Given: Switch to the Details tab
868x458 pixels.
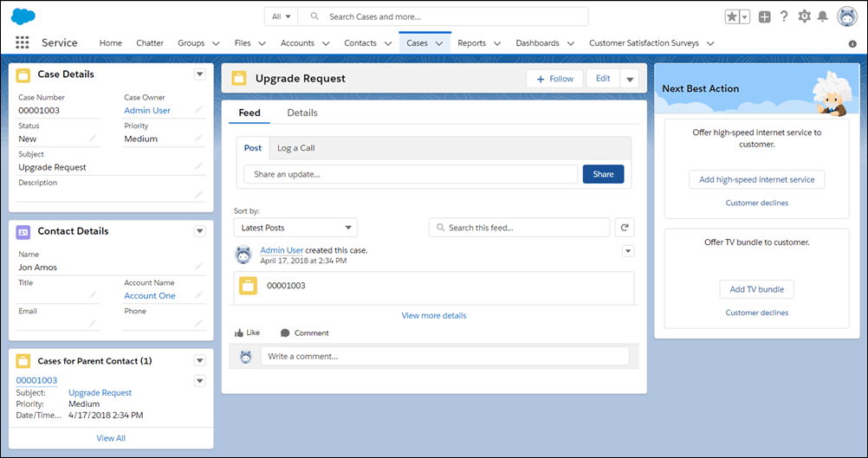Looking at the screenshot, I should point(302,113).
